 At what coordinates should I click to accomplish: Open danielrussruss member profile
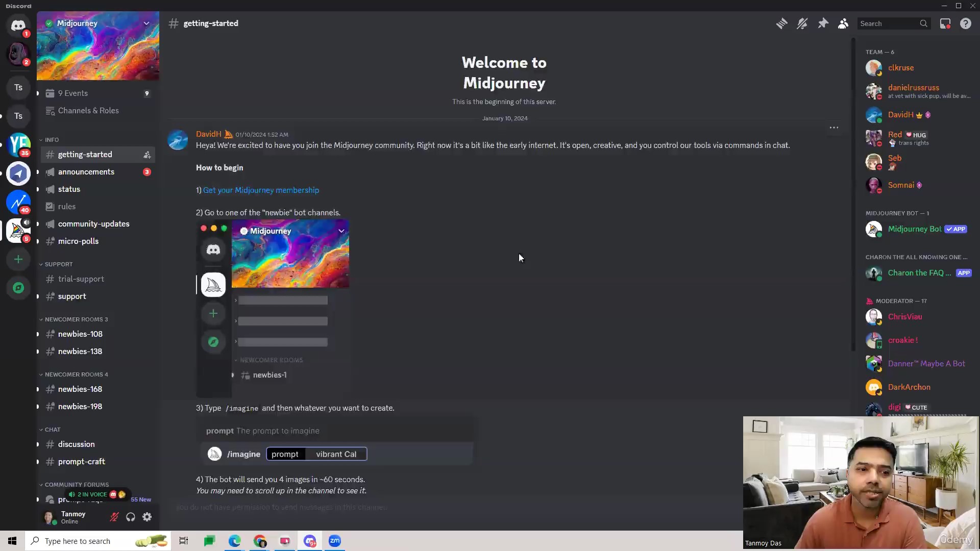coord(919,91)
